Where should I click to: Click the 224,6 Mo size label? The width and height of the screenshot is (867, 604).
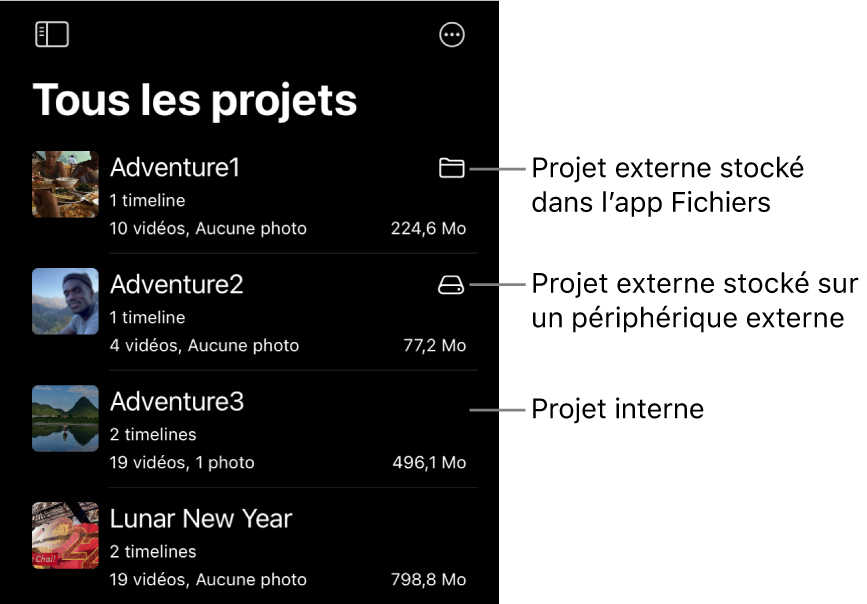pos(428,228)
